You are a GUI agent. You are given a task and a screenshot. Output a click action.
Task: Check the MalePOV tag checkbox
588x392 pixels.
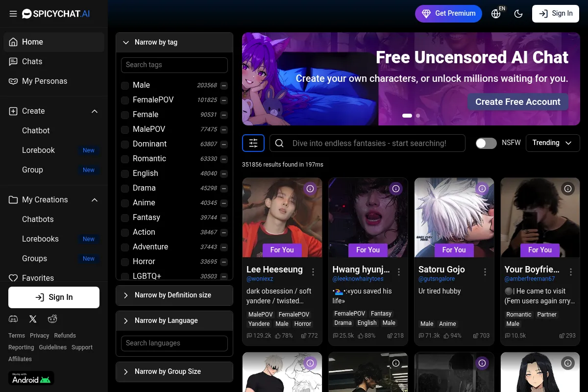(x=125, y=129)
